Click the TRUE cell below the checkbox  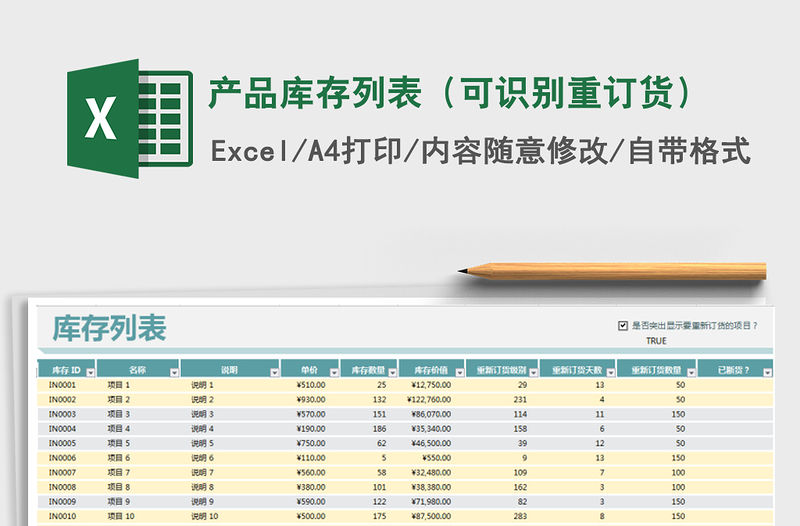tap(656, 341)
